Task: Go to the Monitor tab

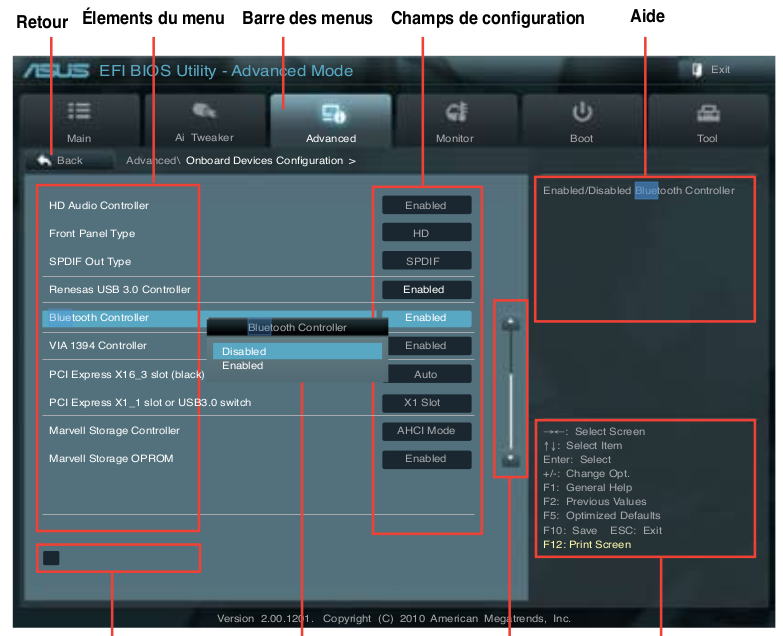Action: [455, 120]
